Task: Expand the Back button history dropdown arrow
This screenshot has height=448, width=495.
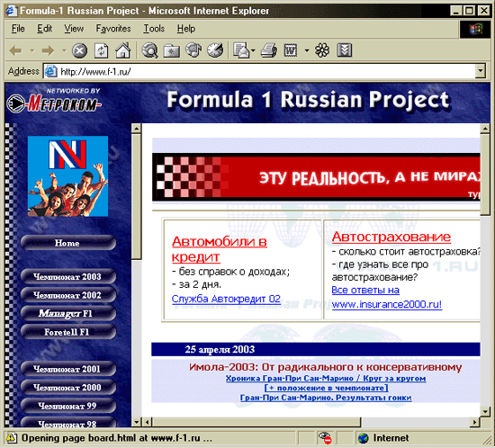Action: pos(31,50)
